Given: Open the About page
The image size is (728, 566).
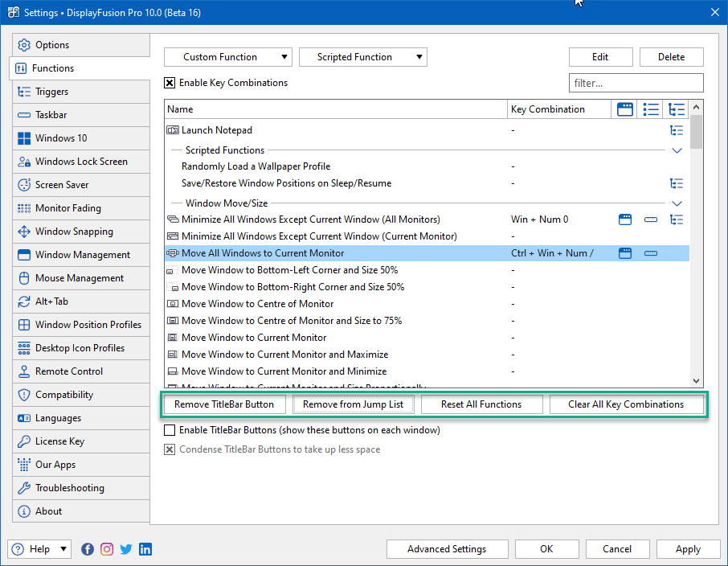Looking at the screenshot, I should coord(81,511).
